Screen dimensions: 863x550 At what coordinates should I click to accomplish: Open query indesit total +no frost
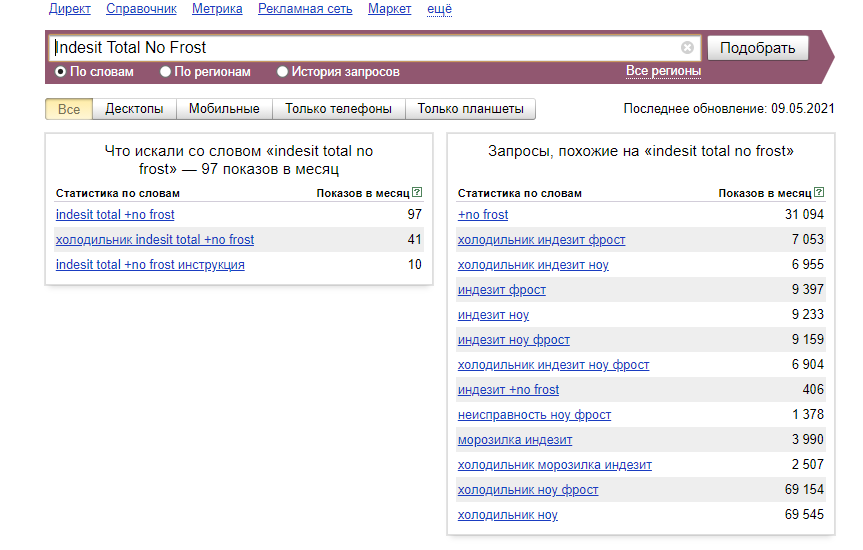click(x=115, y=215)
